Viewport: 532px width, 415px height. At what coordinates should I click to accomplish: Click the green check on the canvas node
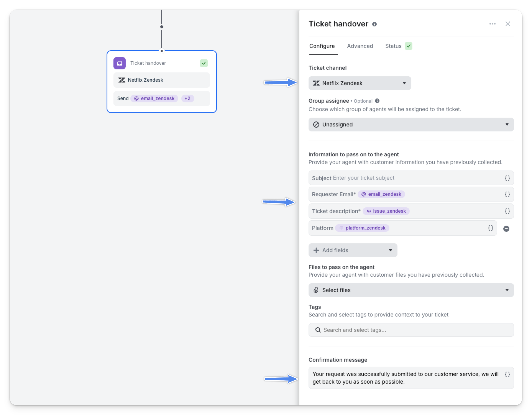[204, 63]
